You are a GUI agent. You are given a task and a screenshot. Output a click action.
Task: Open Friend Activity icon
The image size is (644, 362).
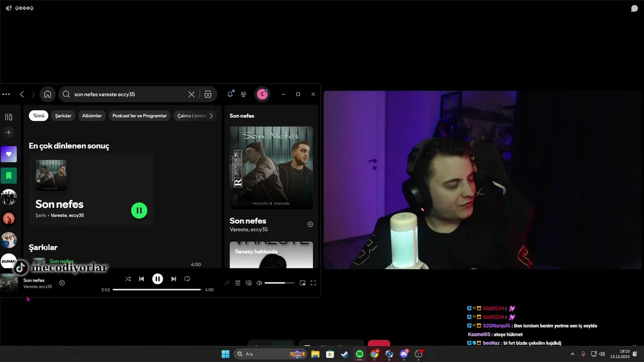click(x=244, y=94)
